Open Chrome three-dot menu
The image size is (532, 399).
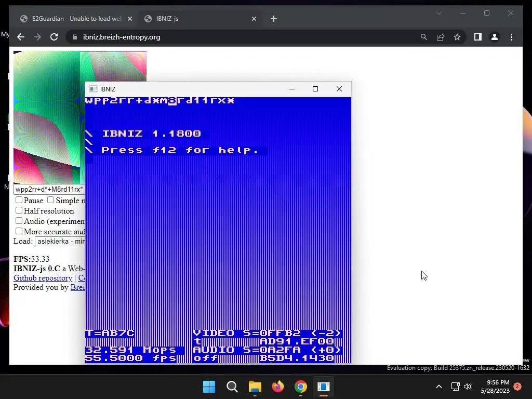click(x=511, y=37)
